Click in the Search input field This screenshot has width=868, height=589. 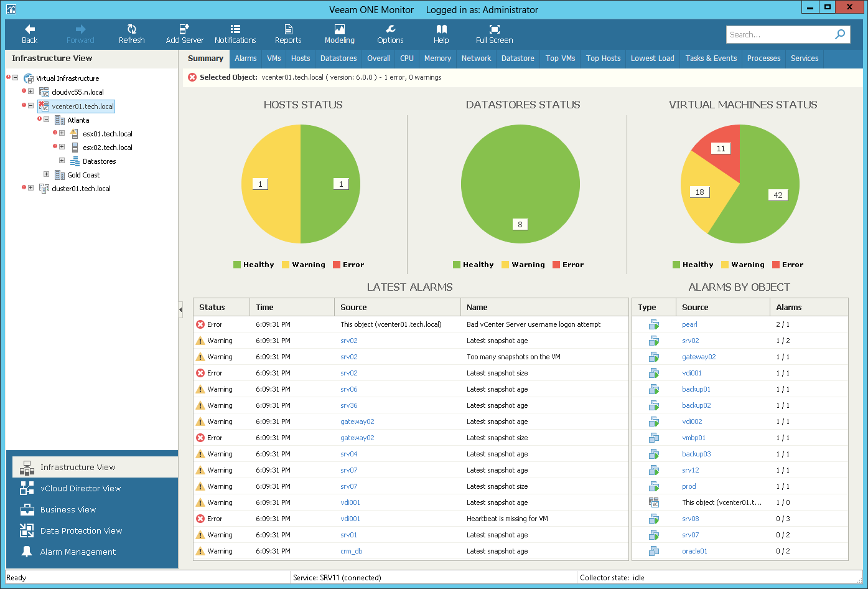[x=778, y=34]
